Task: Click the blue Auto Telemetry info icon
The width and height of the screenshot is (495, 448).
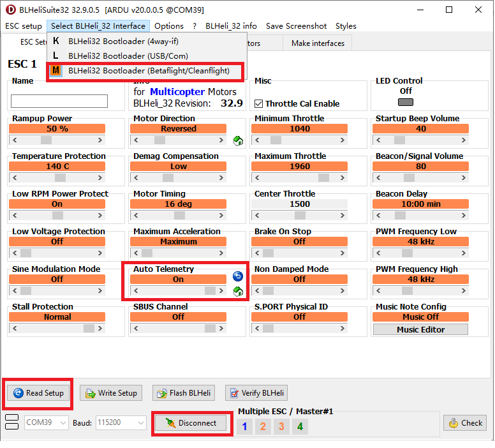Action: (x=238, y=276)
